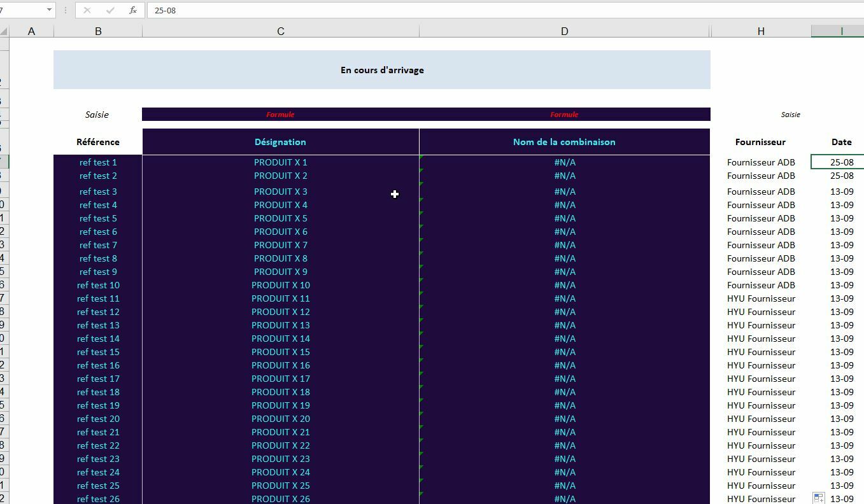Select 'Fournisseur ADB' in the 'ref test 10' row
This screenshot has width=864, height=504.
point(761,285)
